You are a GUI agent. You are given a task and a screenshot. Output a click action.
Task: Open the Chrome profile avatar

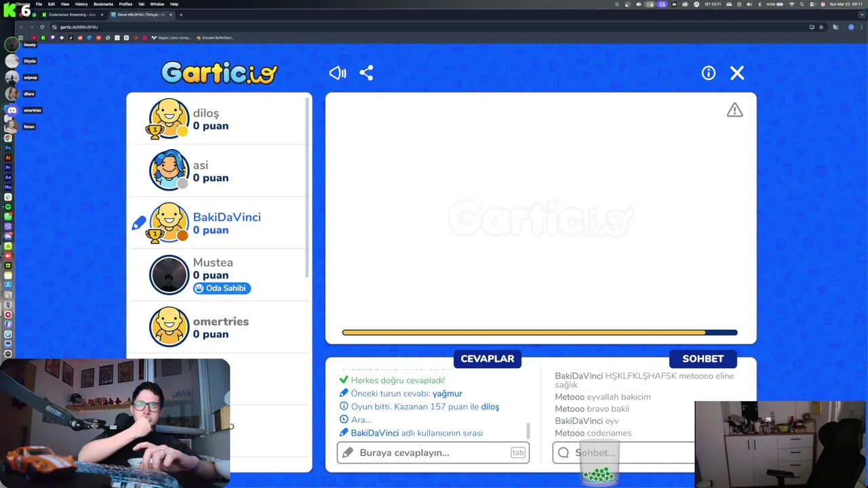[851, 27]
